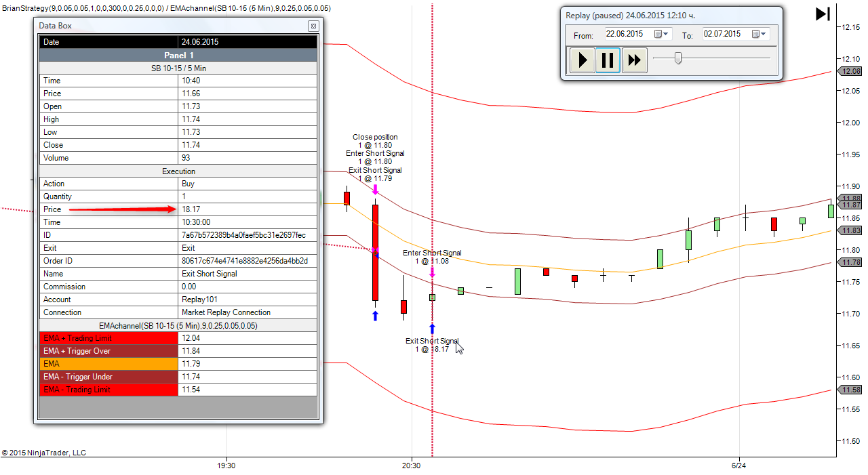868x475 pixels.
Task: Click the Date value 24.06.2015 in Data Box
Action: click(248, 42)
